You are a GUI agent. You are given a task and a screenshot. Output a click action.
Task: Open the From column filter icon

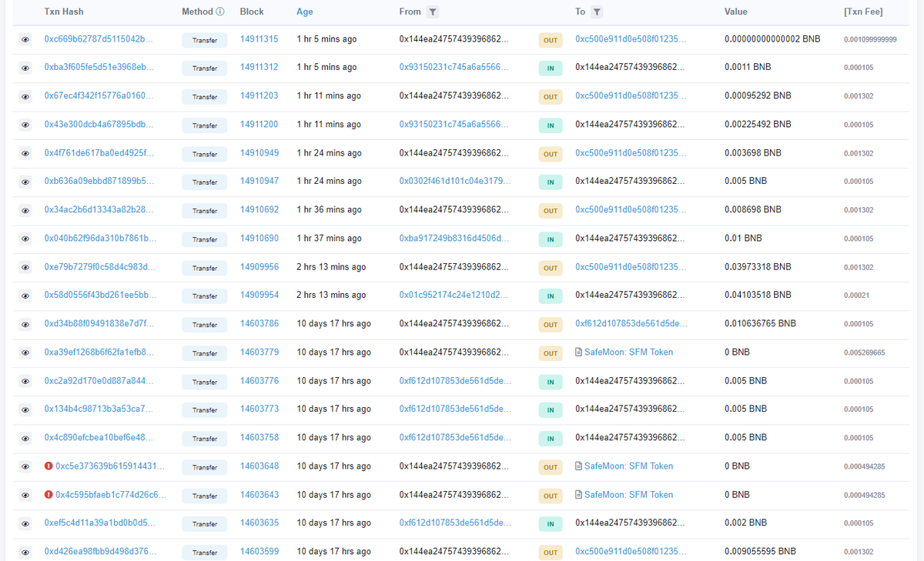[x=433, y=12]
